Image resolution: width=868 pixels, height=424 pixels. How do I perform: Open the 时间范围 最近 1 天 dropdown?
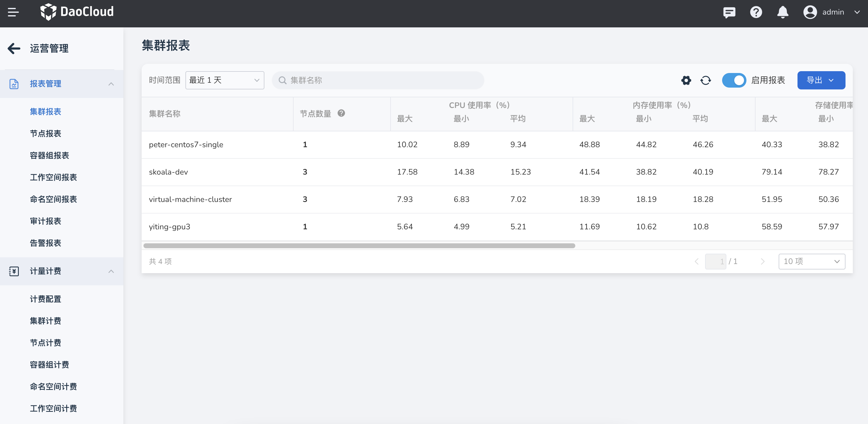click(x=224, y=80)
